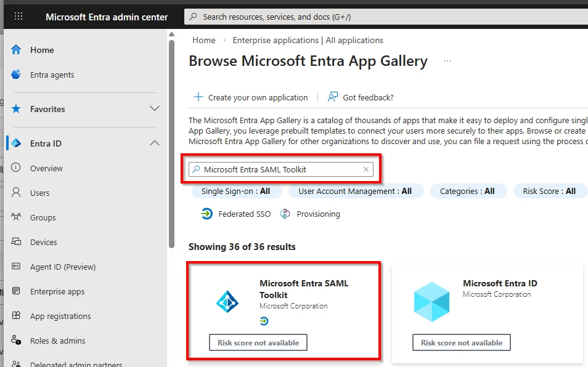Click the Microsoft Entra SAML Toolkit logo
Screen dimensions: 588x367
tap(227, 302)
